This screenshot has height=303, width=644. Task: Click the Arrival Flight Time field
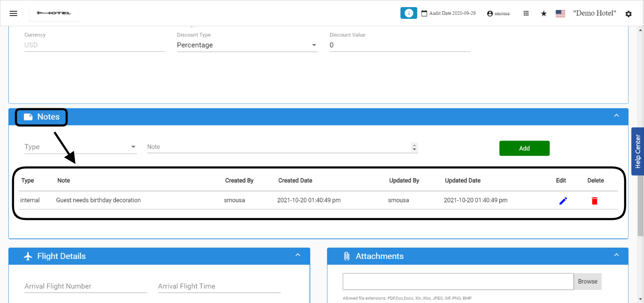[x=219, y=286]
